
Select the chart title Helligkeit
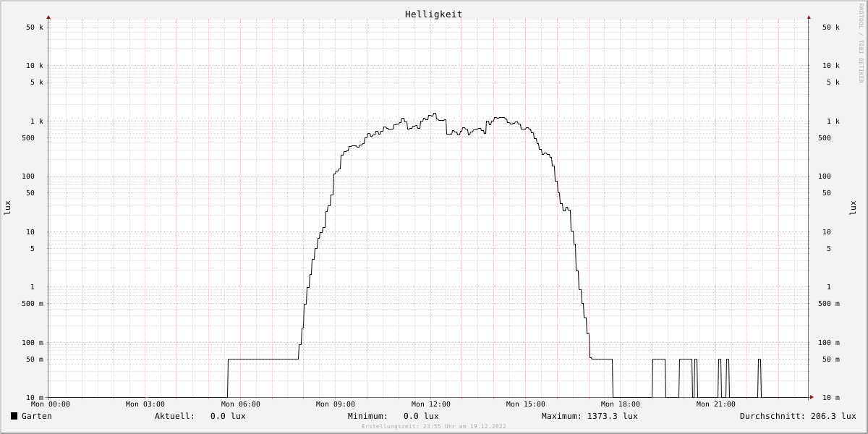click(x=434, y=14)
